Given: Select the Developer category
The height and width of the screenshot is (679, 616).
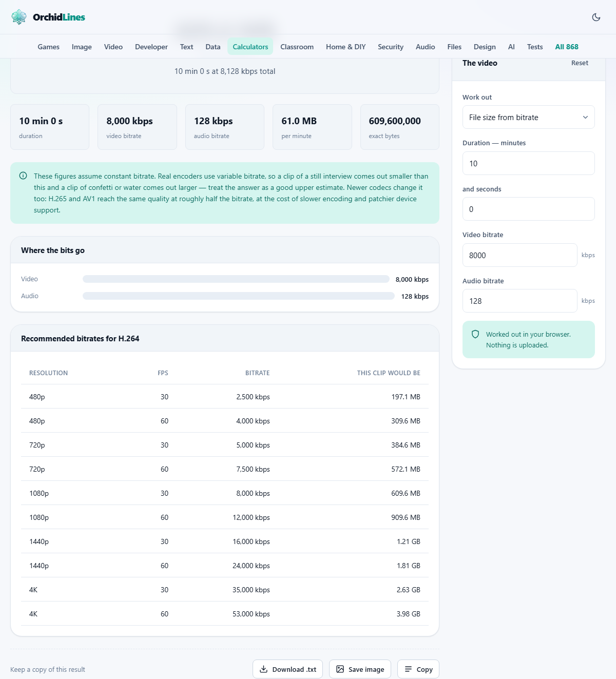Looking at the screenshot, I should coord(151,47).
